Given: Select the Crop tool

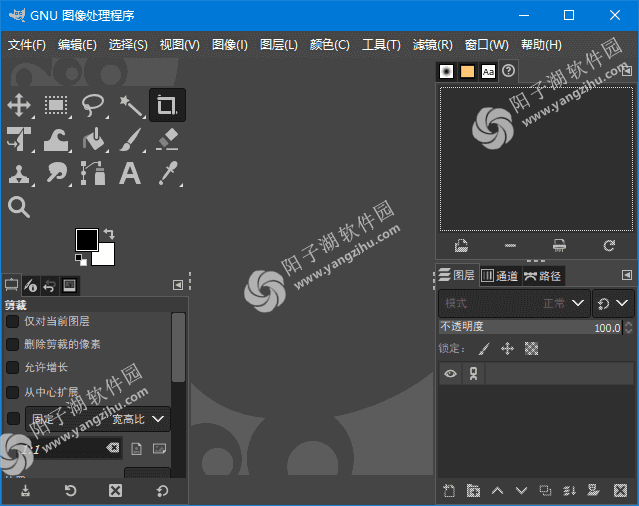Looking at the screenshot, I should 167,105.
